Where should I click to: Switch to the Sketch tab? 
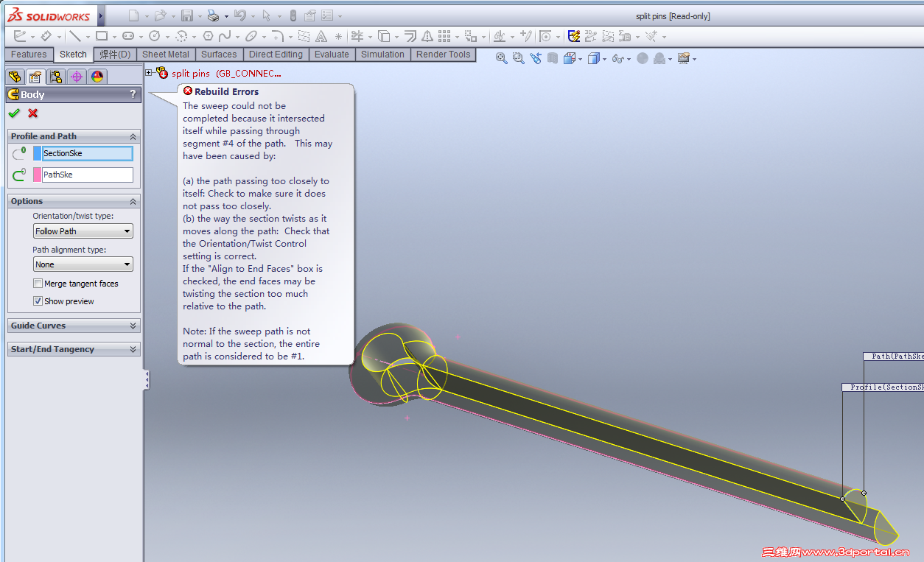pos(73,55)
